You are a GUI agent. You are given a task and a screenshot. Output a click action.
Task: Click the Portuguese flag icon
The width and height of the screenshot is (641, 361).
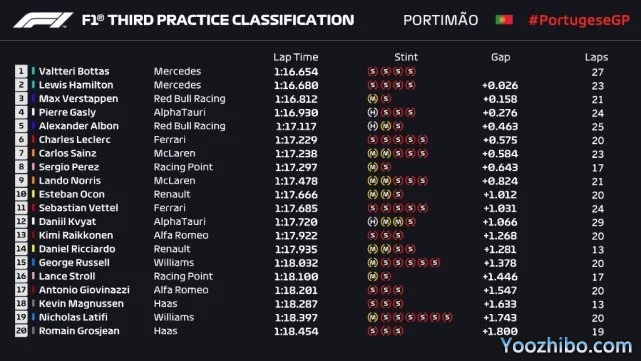pyautogui.click(x=504, y=20)
